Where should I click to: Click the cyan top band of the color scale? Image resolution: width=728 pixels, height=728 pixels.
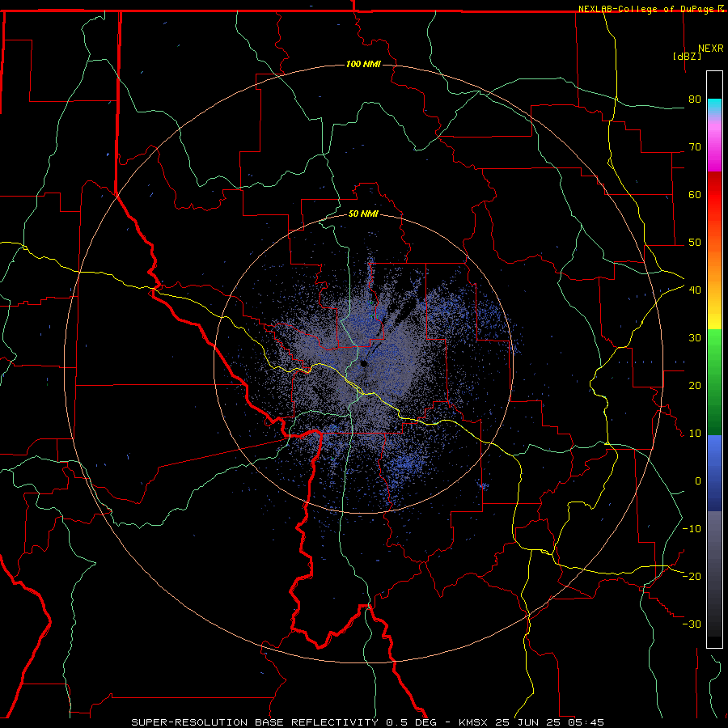(x=714, y=107)
